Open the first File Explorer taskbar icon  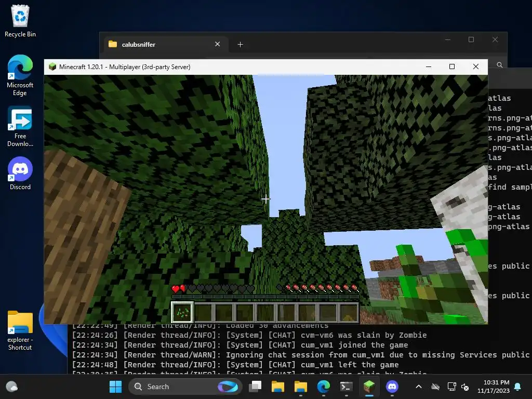[278, 387]
